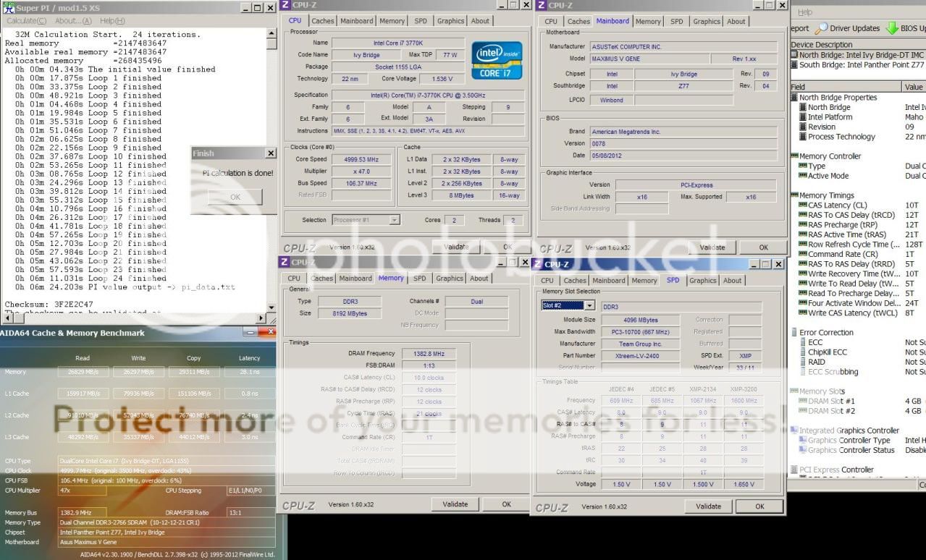Click Validate in the Memory CPU-Z window
The width and height of the screenshot is (926, 560).
455,504
